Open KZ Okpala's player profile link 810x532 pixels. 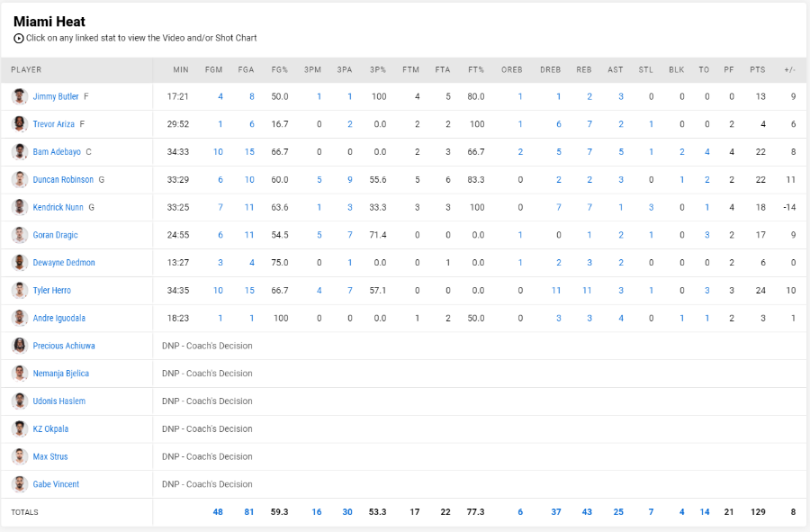pos(50,428)
